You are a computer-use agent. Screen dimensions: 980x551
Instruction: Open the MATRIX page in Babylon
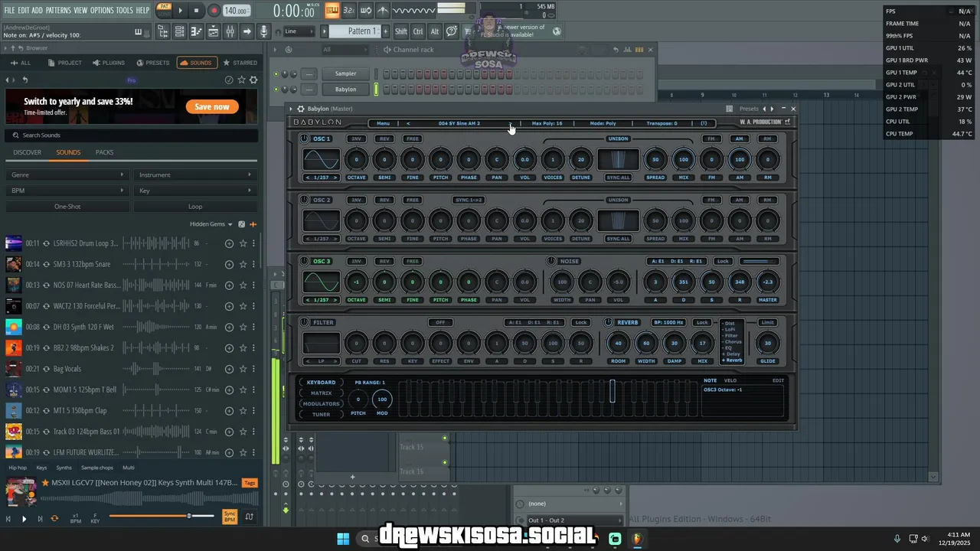321,393
